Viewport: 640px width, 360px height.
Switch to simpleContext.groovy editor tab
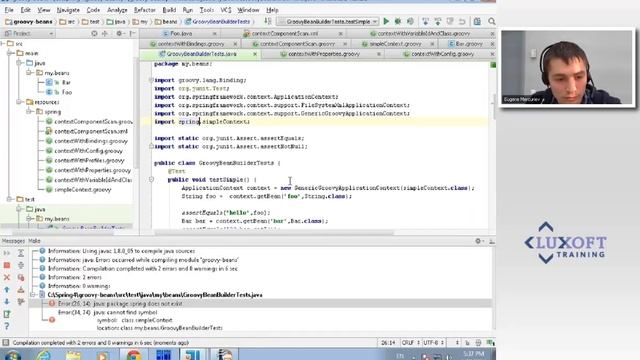(395, 44)
